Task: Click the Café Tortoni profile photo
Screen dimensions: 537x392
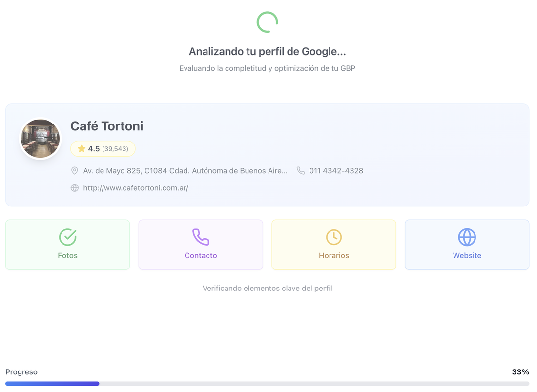Action: (x=41, y=139)
